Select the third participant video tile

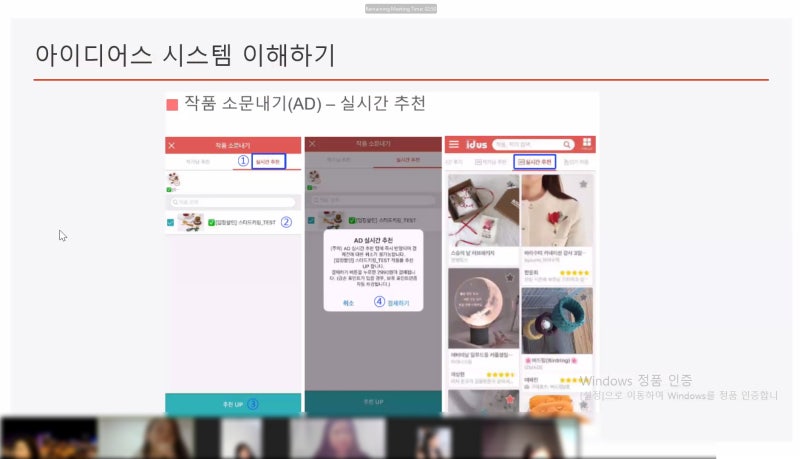241,438
